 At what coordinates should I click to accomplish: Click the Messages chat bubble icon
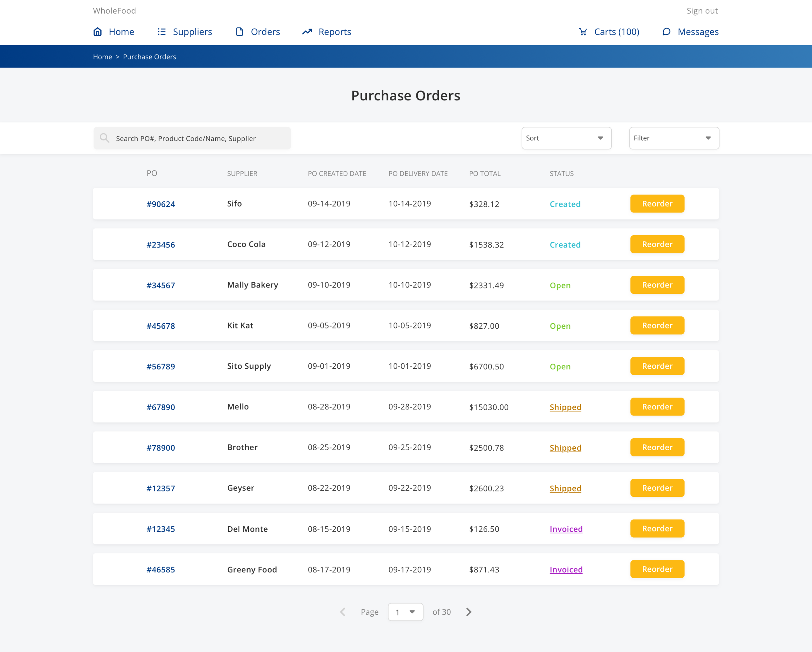[666, 32]
